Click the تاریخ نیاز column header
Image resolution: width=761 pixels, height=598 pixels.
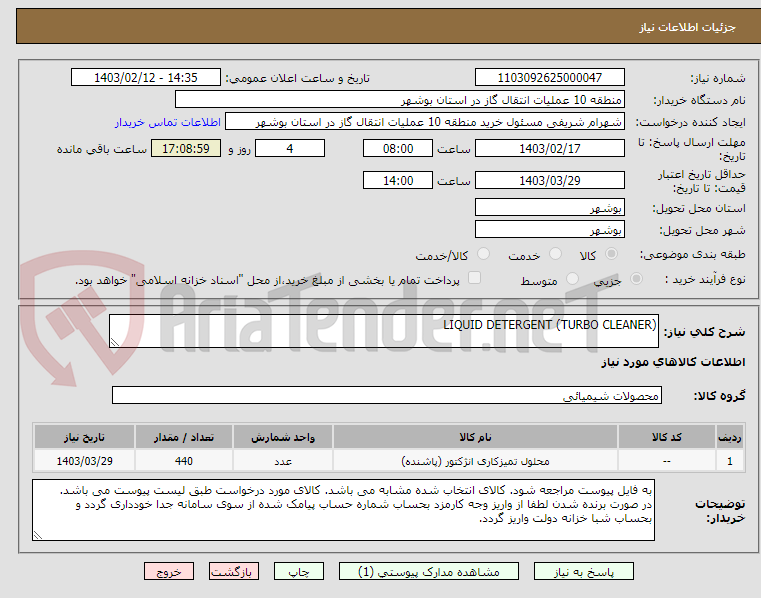pyautogui.click(x=84, y=437)
